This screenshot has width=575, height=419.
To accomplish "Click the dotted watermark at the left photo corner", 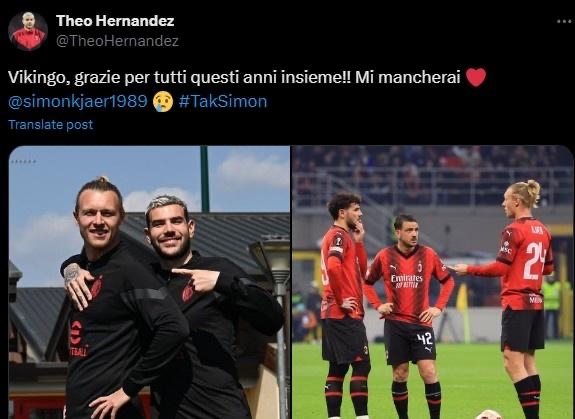I will (24, 162).
